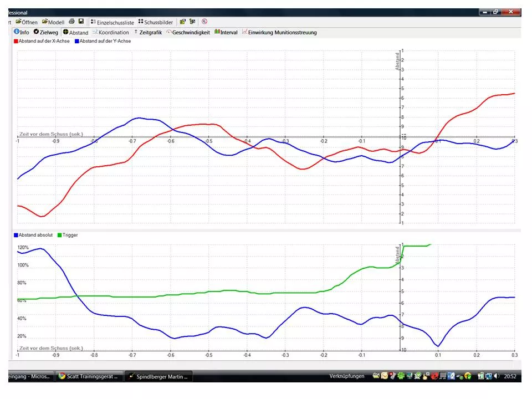Screen dimensions: 532x399
Task: Switch to the Zeitgrafik tab
Action: click(x=147, y=32)
